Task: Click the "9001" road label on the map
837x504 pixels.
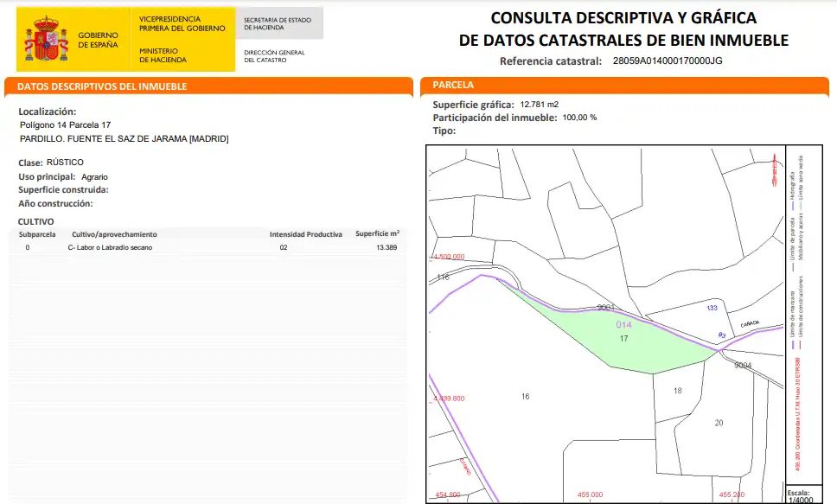Action: click(606, 308)
